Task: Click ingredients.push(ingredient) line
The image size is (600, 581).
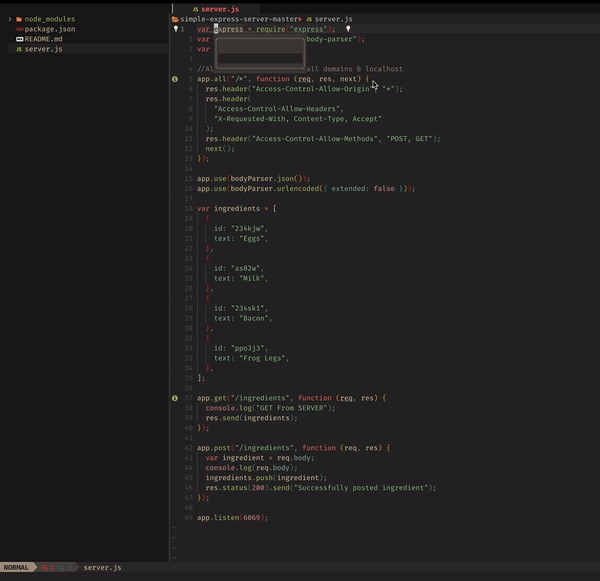Action: (x=266, y=478)
